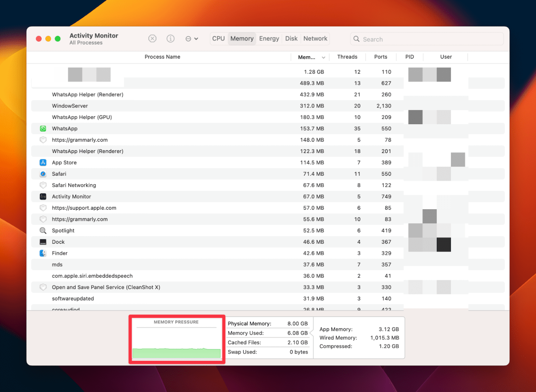This screenshot has width=536, height=392.
Task: Click the Safari browser icon
Action: tap(43, 174)
